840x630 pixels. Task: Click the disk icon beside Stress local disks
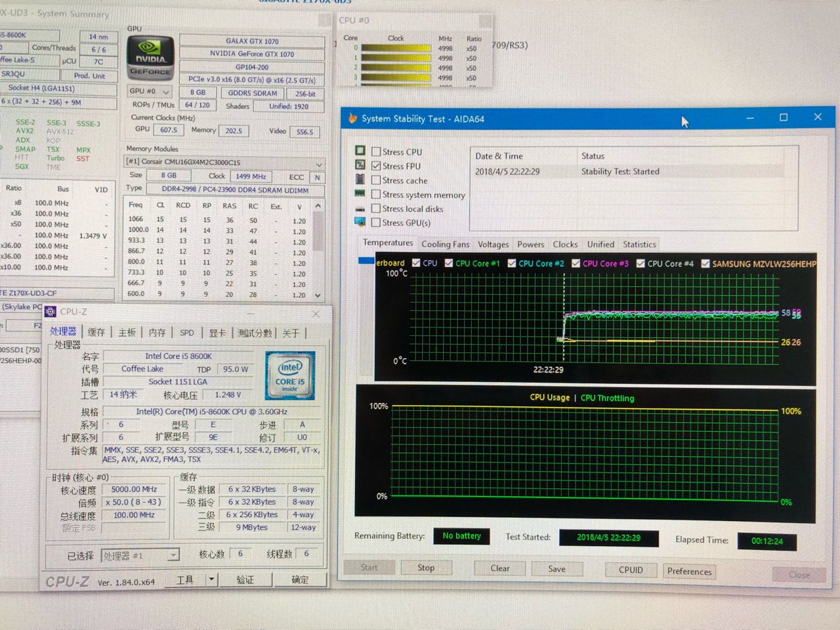360,208
